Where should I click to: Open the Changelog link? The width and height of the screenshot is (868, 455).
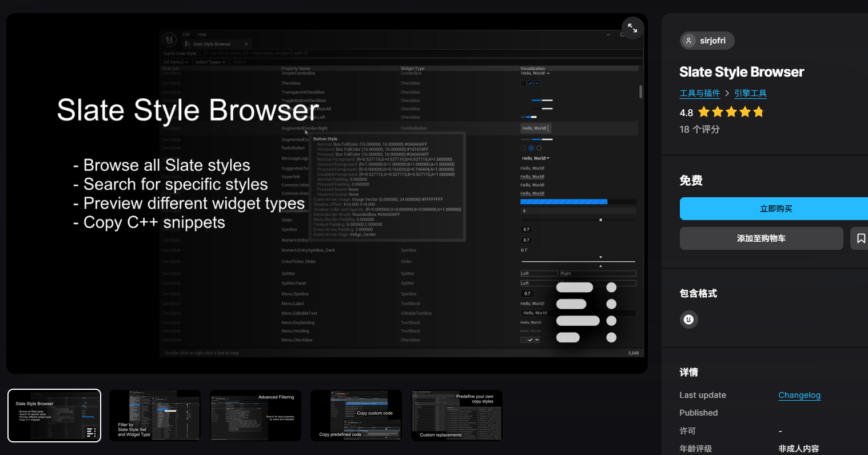point(799,395)
